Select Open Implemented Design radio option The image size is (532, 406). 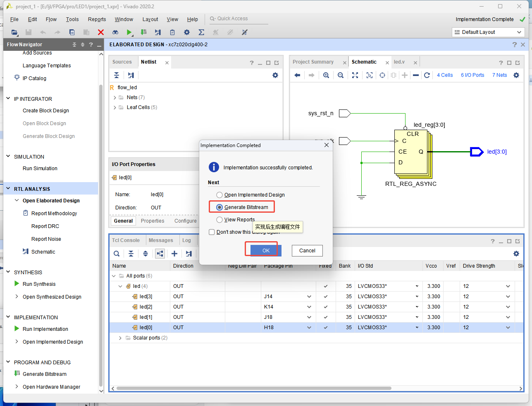tap(219, 195)
